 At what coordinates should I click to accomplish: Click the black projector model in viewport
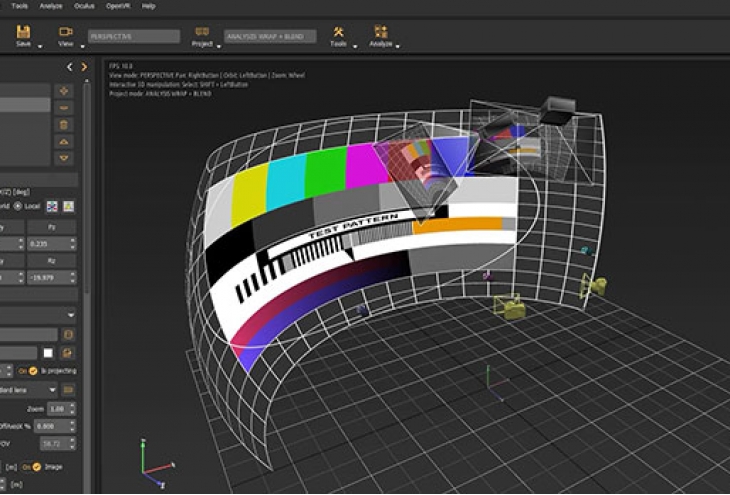557,111
